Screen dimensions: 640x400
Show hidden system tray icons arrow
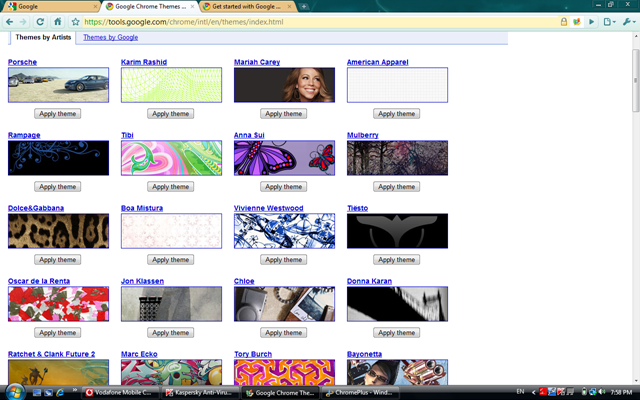(x=533, y=392)
